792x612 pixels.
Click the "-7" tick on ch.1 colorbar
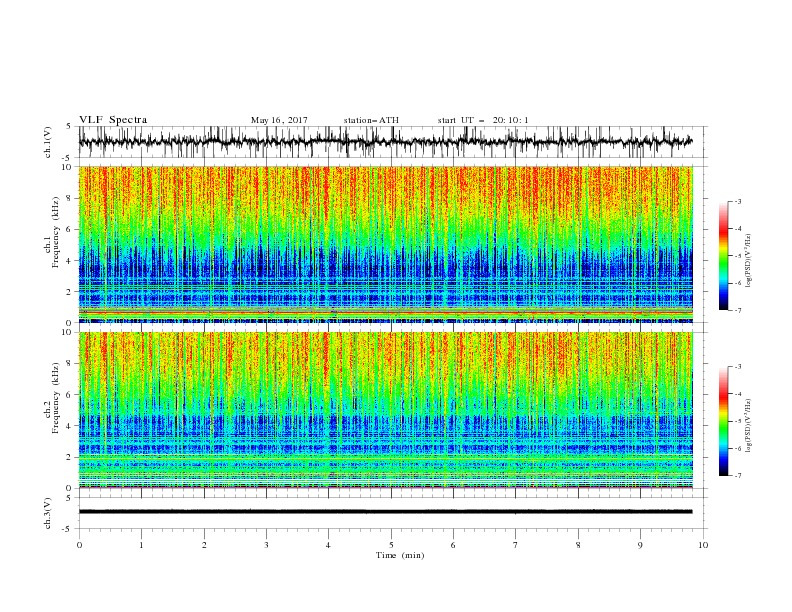point(738,310)
